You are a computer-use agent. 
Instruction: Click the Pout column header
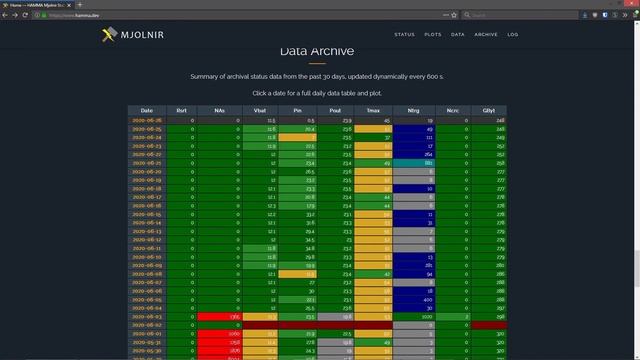(x=335, y=111)
